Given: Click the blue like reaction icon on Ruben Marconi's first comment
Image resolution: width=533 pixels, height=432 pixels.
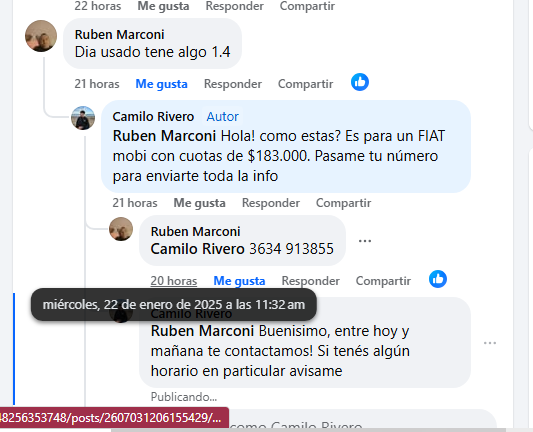Looking at the screenshot, I should tap(360, 82).
